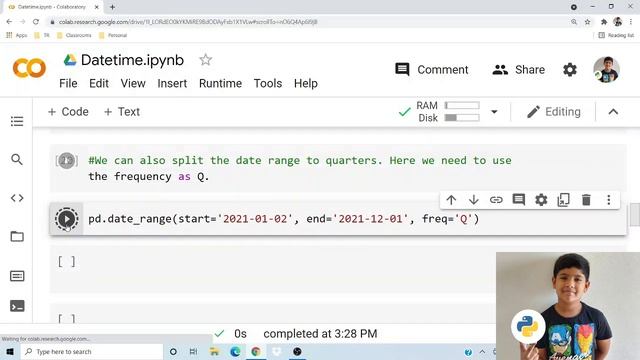Open the Tools menu
The width and height of the screenshot is (640, 360).
[268, 83]
